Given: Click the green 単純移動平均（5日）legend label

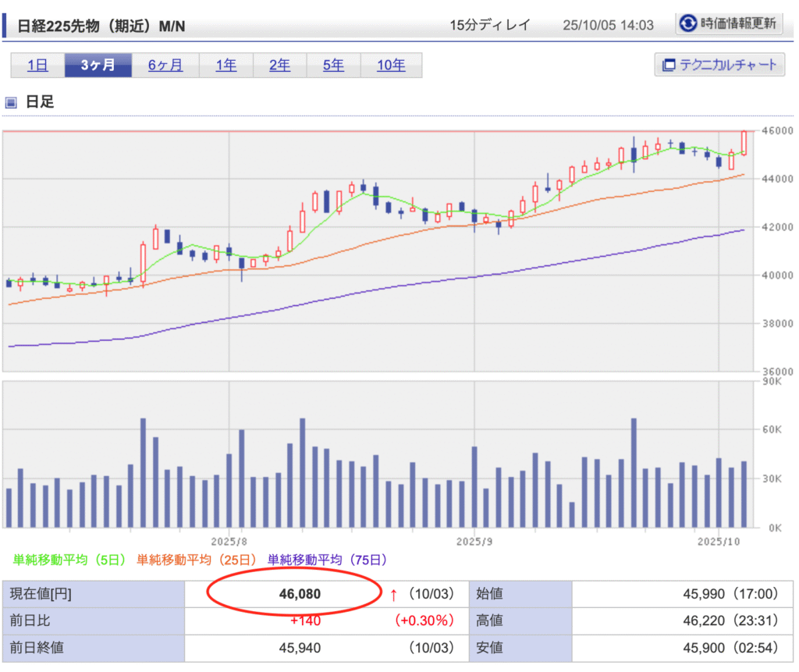Looking at the screenshot, I should 69,560.
